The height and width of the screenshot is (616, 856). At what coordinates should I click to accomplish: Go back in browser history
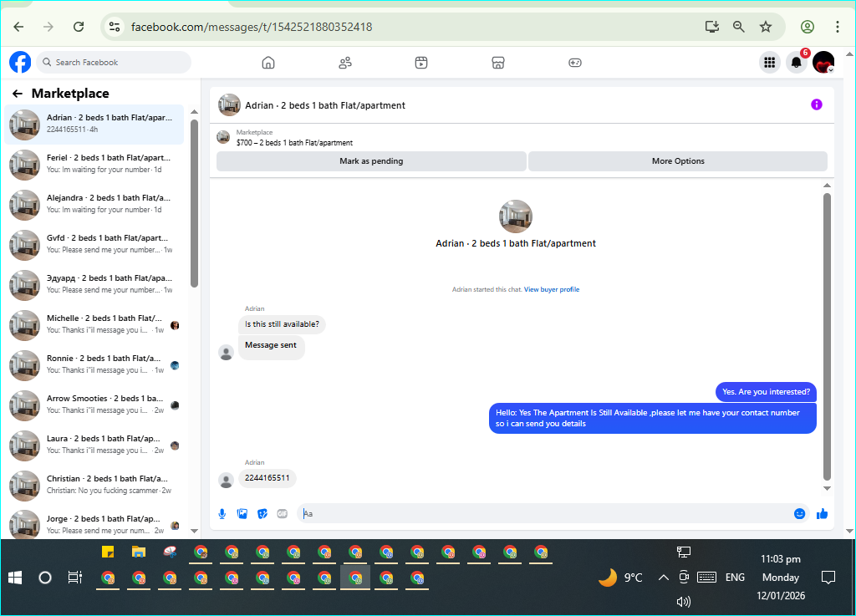pyautogui.click(x=18, y=27)
